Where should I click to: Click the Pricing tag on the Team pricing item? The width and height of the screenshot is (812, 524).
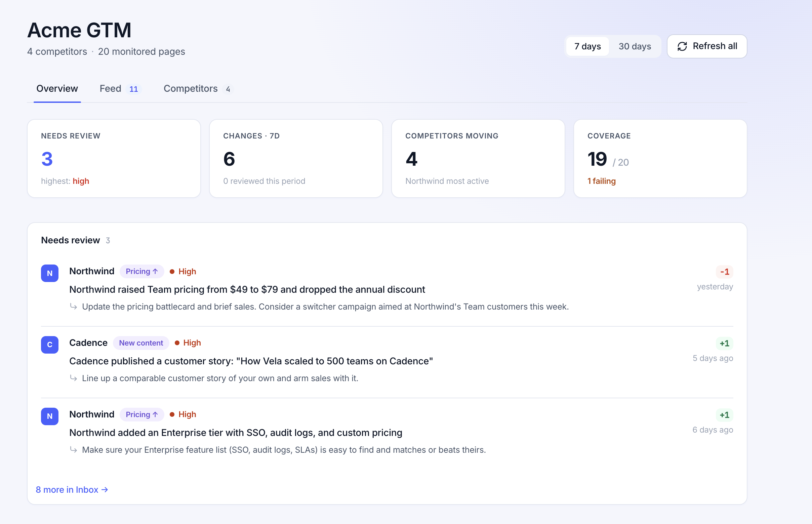pyautogui.click(x=142, y=272)
